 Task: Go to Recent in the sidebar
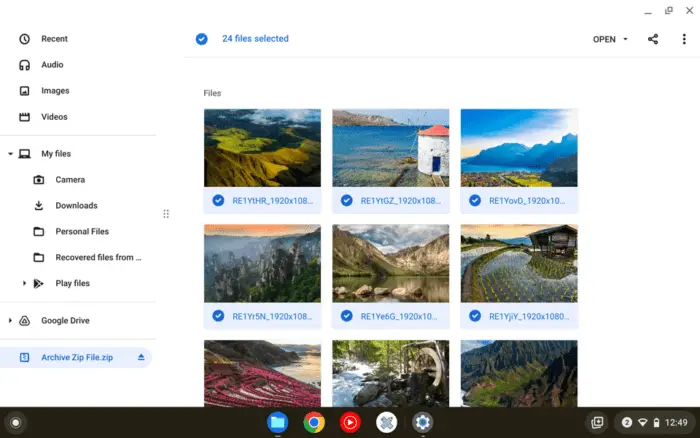tap(54, 39)
